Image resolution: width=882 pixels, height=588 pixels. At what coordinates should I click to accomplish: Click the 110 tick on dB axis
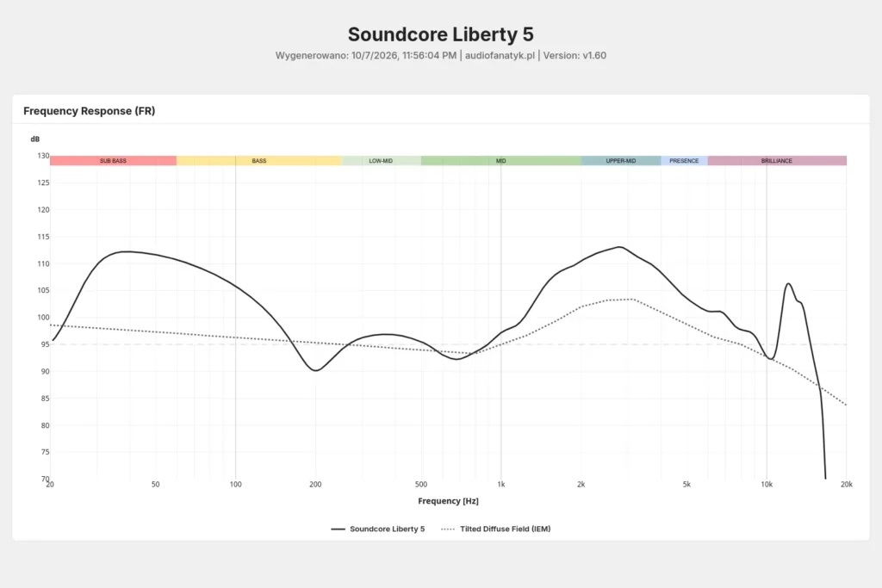[43, 263]
